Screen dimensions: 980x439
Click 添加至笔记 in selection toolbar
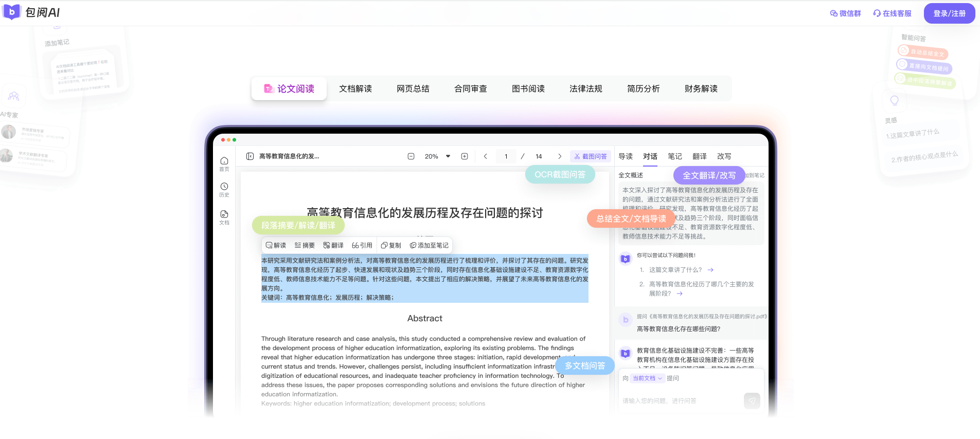tap(429, 245)
